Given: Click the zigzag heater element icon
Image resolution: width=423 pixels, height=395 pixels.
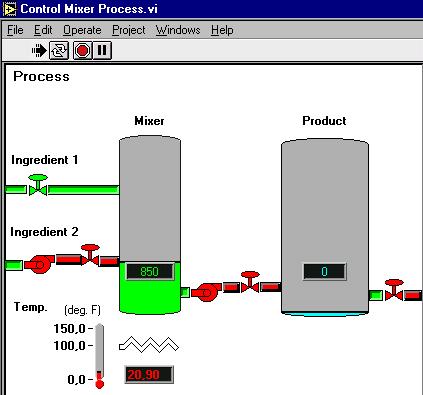Looking at the screenshot, I should (x=149, y=345).
